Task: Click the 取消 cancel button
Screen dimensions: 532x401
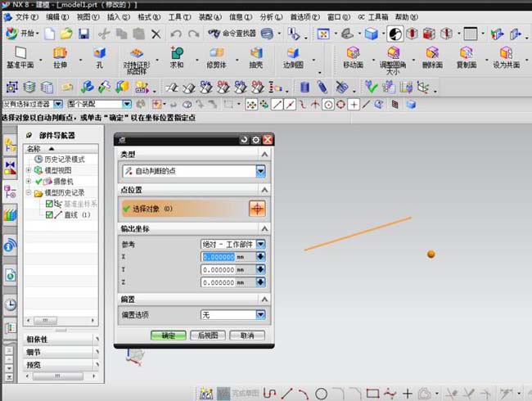Action: click(x=246, y=336)
